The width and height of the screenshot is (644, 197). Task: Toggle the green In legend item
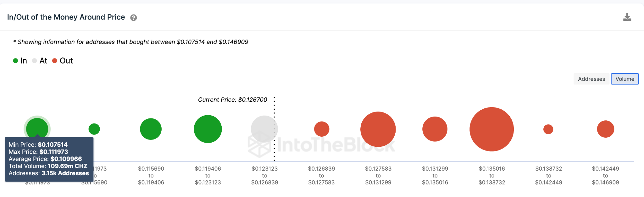[20, 61]
